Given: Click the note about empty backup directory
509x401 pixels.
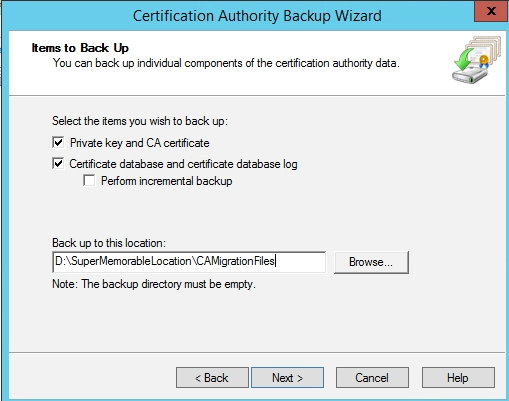Looking at the screenshot, I should pos(154,284).
